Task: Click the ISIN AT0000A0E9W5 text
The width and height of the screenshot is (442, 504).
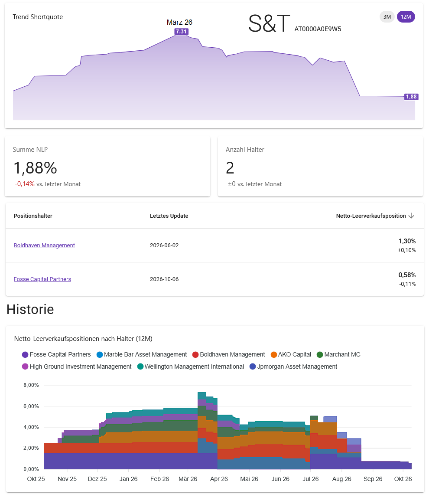Action: tap(318, 29)
